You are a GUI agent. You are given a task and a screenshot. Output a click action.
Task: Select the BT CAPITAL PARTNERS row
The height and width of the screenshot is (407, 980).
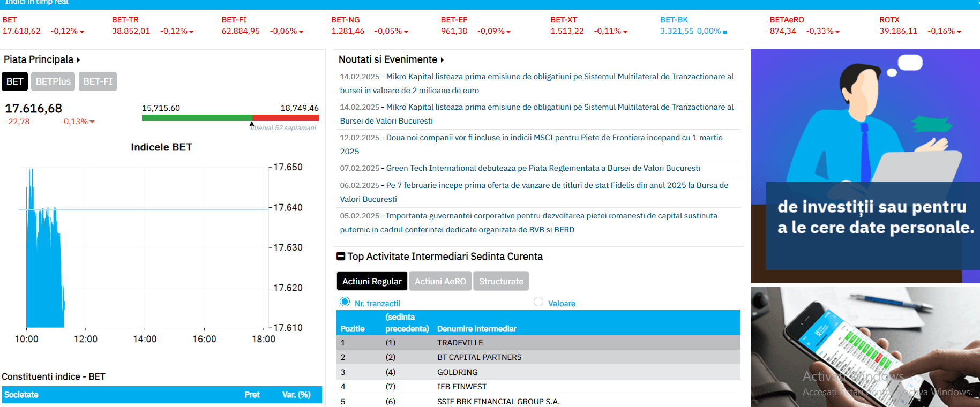538,357
